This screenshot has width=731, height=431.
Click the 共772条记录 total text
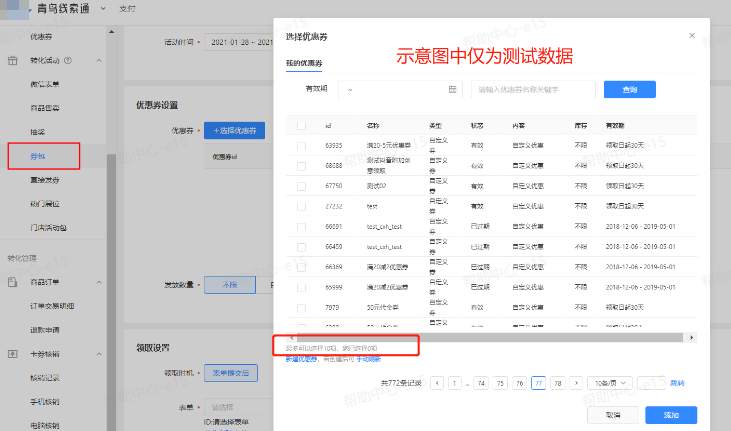(x=401, y=383)
